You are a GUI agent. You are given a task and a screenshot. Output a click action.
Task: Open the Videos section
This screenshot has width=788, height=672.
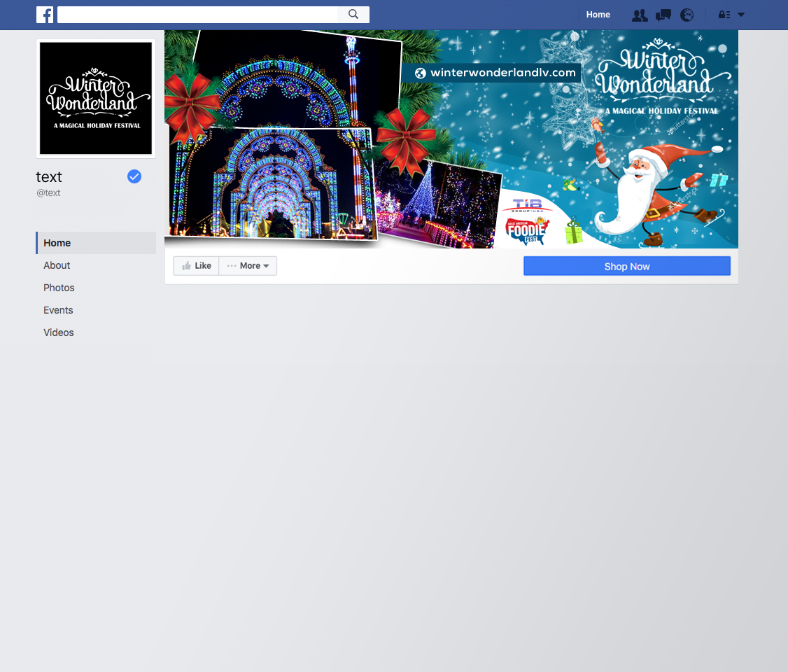point(58,332)
